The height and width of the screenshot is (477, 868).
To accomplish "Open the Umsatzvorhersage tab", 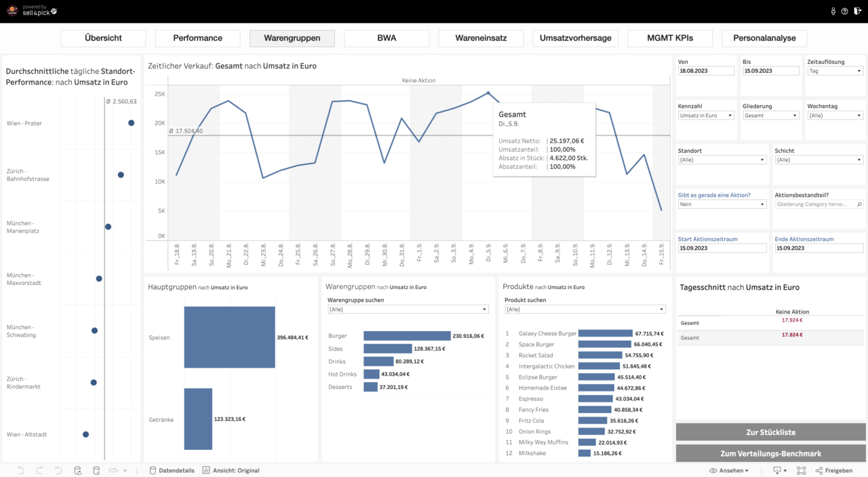I will click(575, 38).
